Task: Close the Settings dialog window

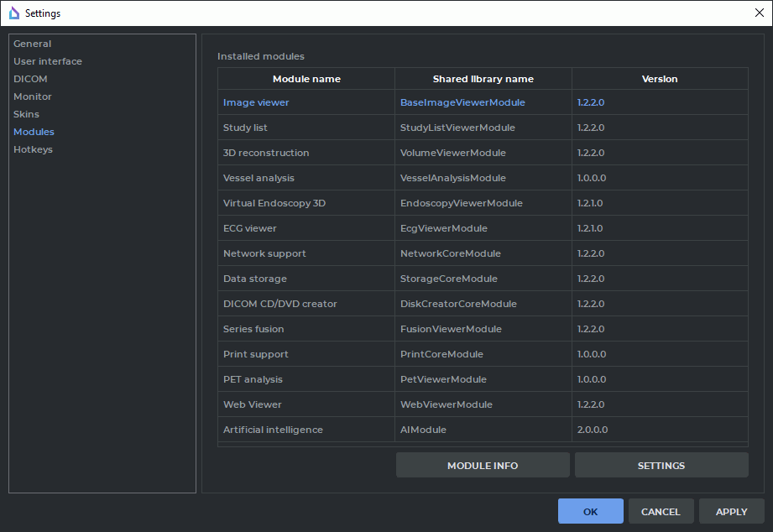Action: tap(759, 13)
